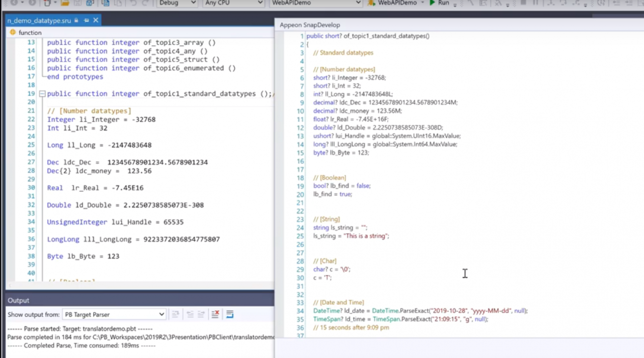Click the line 'Long ll_Long = -2147483648'
Image resolution: width=644 pixels, height=358 pixels.
(99, 145)
